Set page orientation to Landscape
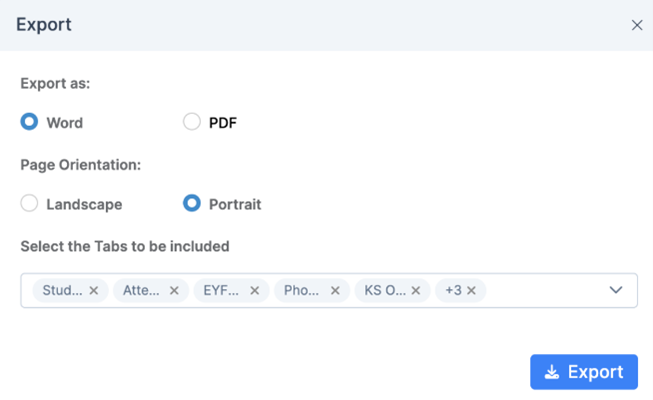This screenshot has height=400, width=653. (x=30, y=203)
